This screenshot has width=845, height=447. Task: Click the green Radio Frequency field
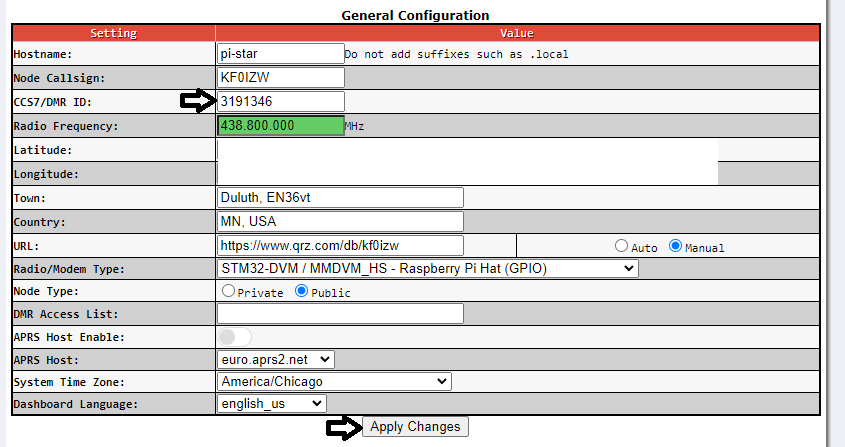tap(280, 126)
